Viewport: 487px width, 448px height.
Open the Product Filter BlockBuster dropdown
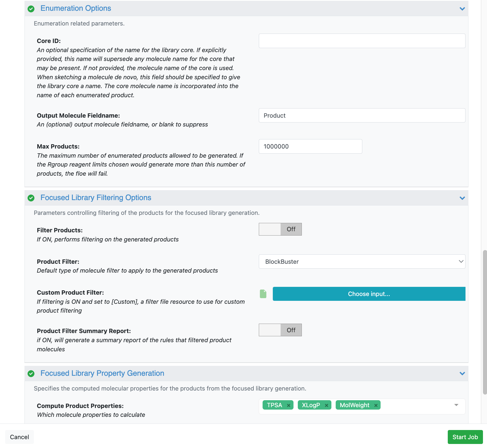click(362, 262)
